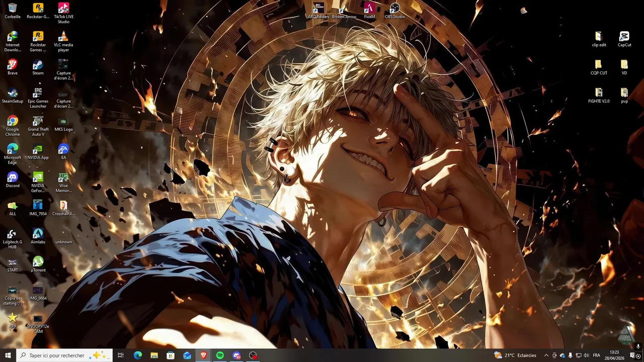Select Microsoft Edge desktop shortcut

[13, 154]
